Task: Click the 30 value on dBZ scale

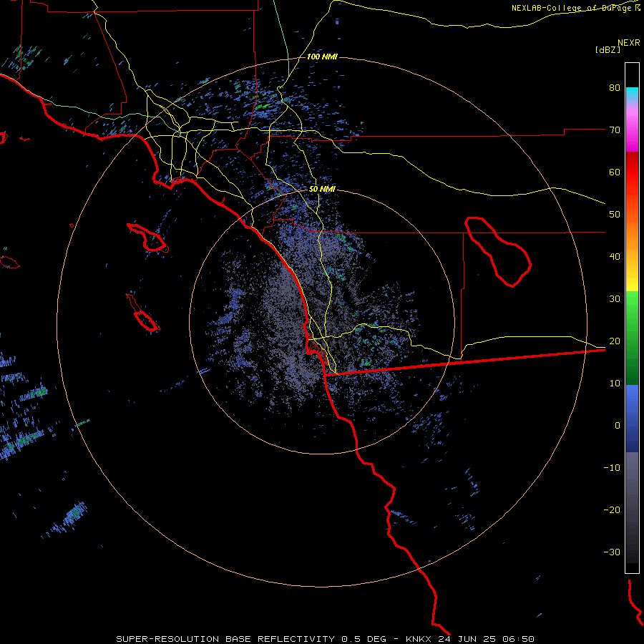Action: [x=615, y=299]
